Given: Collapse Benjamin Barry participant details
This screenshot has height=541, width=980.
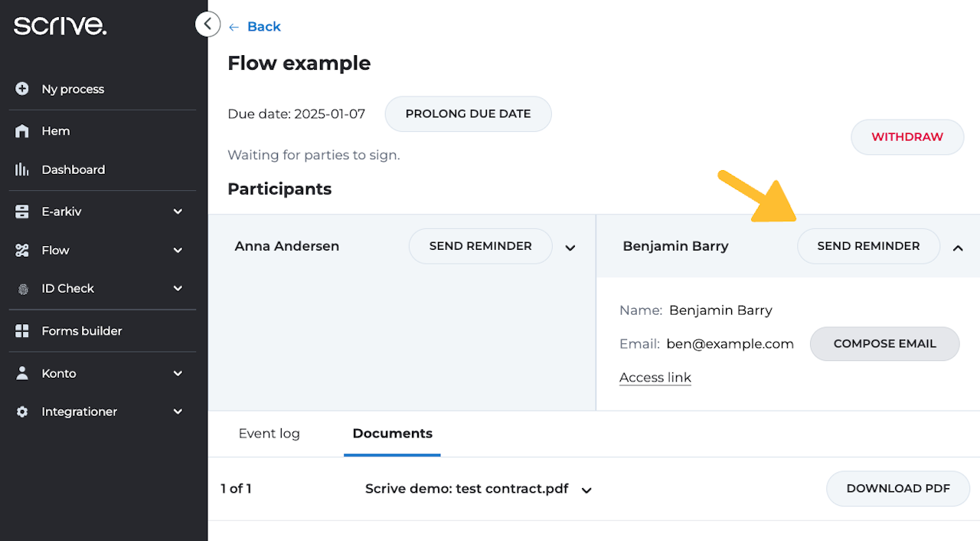Looking at the screenshot, I should coord(958,248).
